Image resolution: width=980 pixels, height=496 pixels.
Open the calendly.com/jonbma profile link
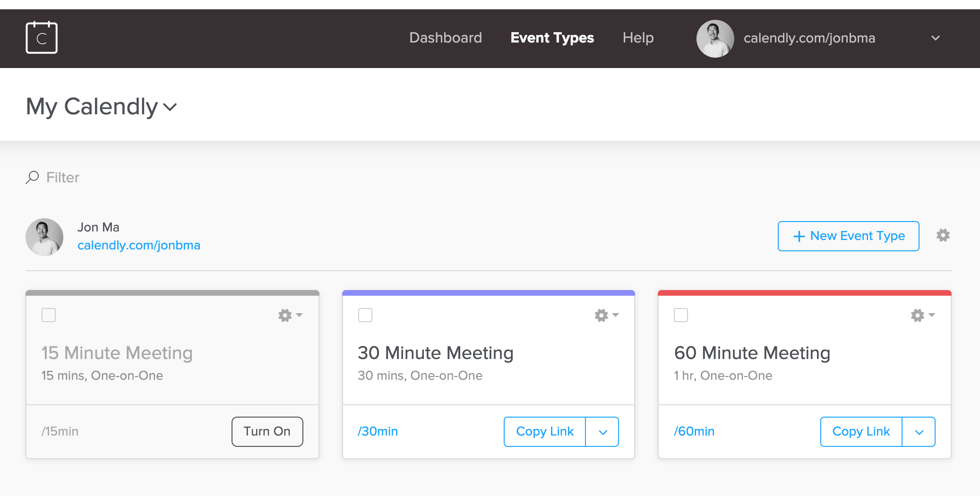tap(139, 245)
